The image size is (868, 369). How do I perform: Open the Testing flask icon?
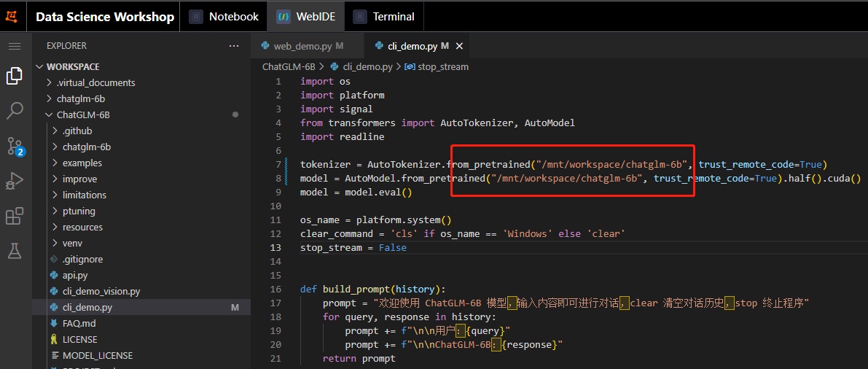(x=15, y=252)
